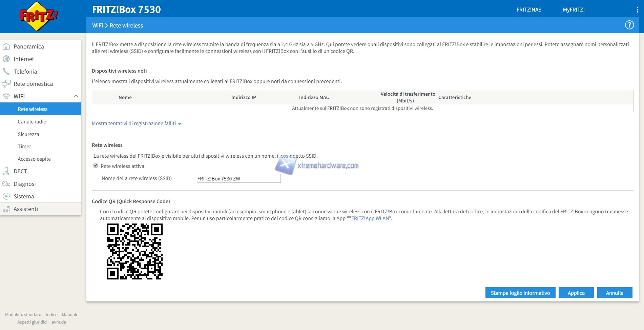Image resolution: width=644 pixels, height=330 pixels.
Task: Open Canale radio submenu item
Action: (32, 122)
